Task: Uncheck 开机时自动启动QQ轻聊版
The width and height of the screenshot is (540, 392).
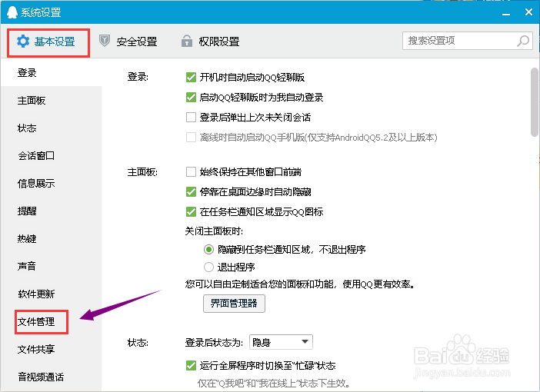Action: (191, 77)
